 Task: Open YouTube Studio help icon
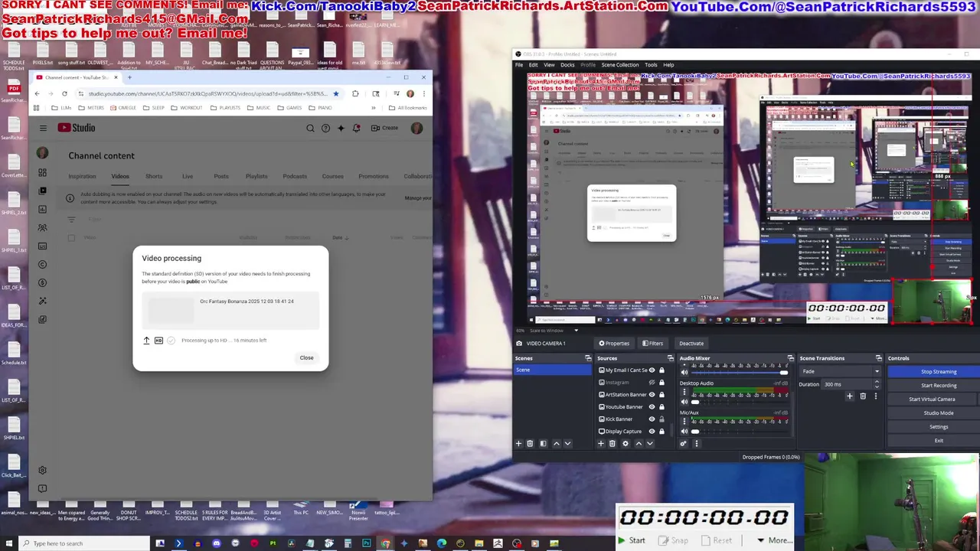click(325, 128)
